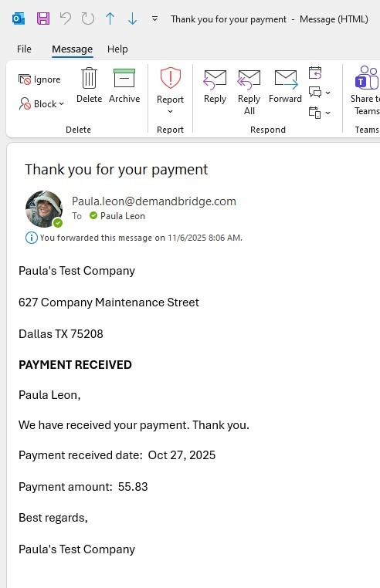Screen dimensions: 380x588
Task: Switch to the Help tab
Action: pyautogui.click(x=117, y=49)
